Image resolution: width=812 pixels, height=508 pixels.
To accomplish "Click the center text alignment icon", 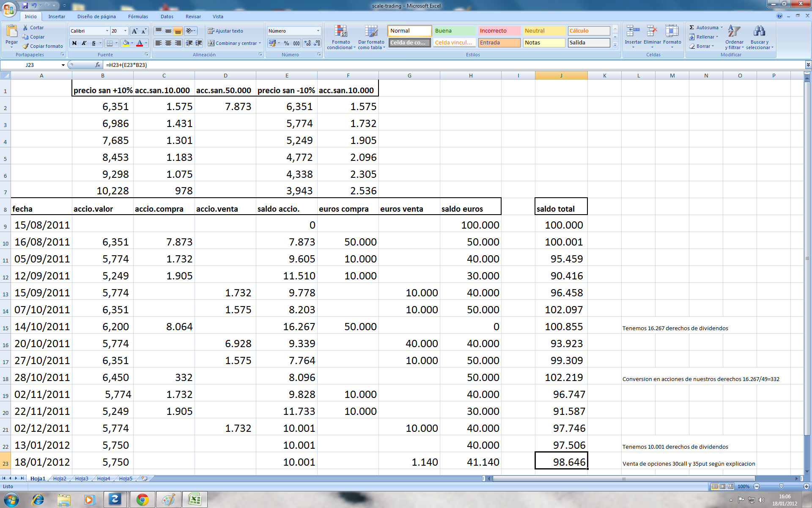I will (x=168, y=43).
